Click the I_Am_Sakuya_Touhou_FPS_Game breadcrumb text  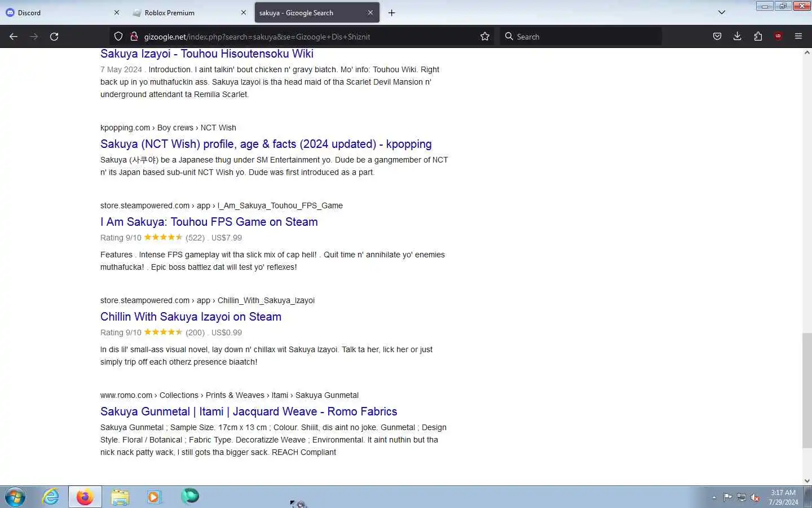[280, 205]
